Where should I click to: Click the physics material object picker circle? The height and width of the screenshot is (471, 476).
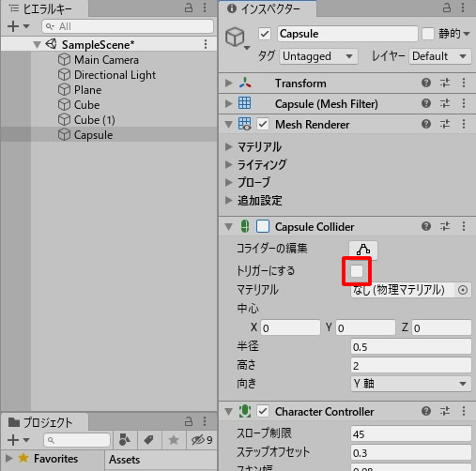click(463, 290)
